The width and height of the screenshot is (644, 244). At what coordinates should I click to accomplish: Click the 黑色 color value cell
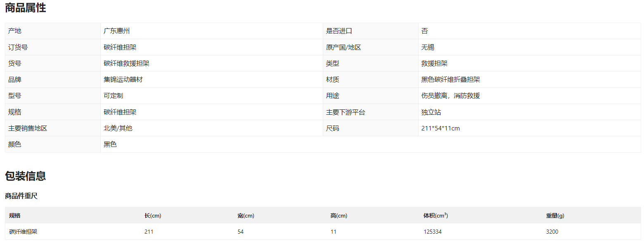click(110, 145)
